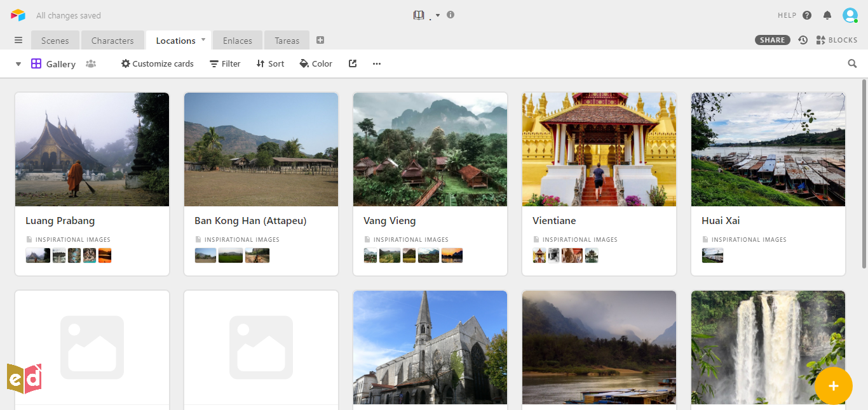Open the hamburger tables list menu
The width and height of the screenshot is (868, 410).
tap(18, 40)
